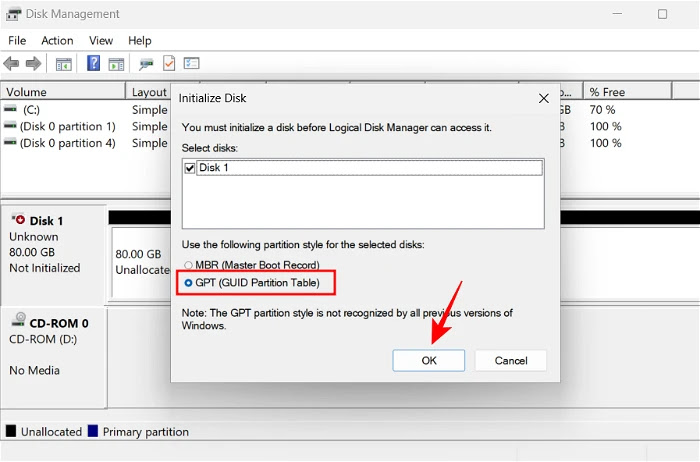Click the No Media text

[34, 370]
